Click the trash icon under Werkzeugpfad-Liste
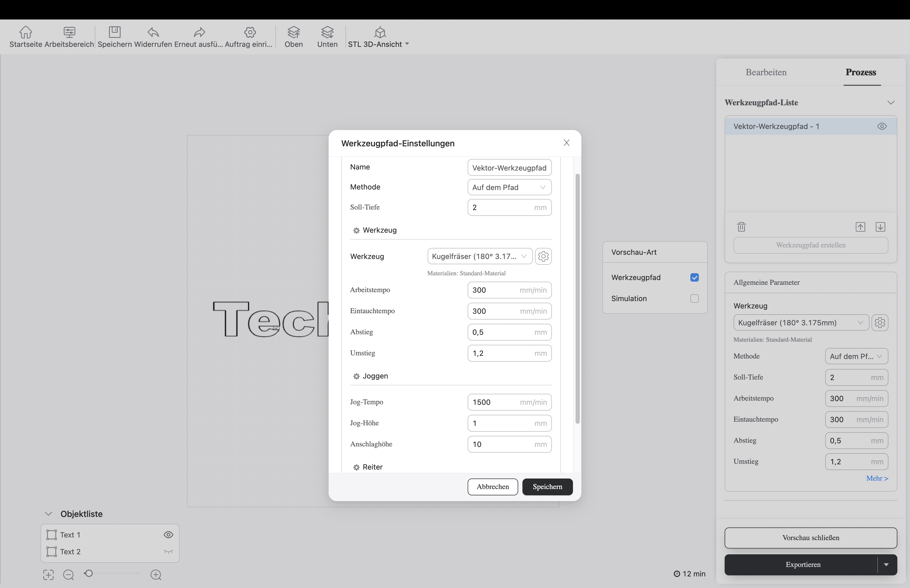Screen dimensions: 910x588 (x=741, y=227)
